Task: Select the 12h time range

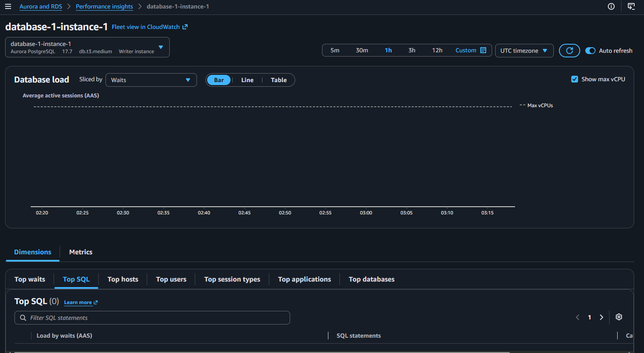Action: [x=437, y=50]
